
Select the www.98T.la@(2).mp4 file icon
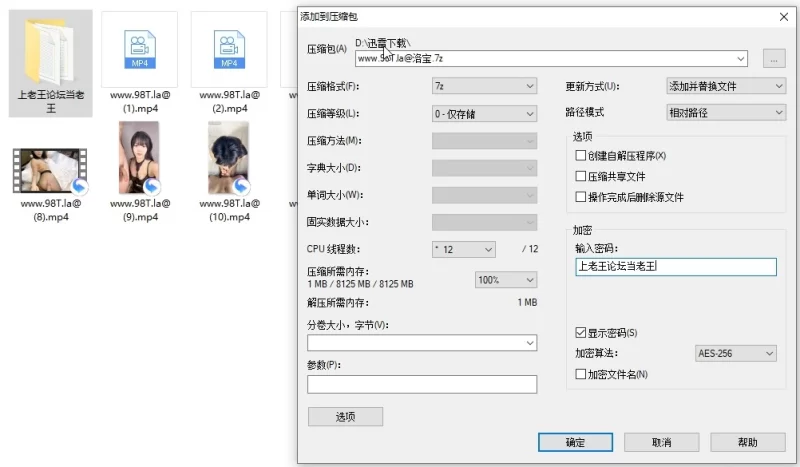(x=229, y=50)
